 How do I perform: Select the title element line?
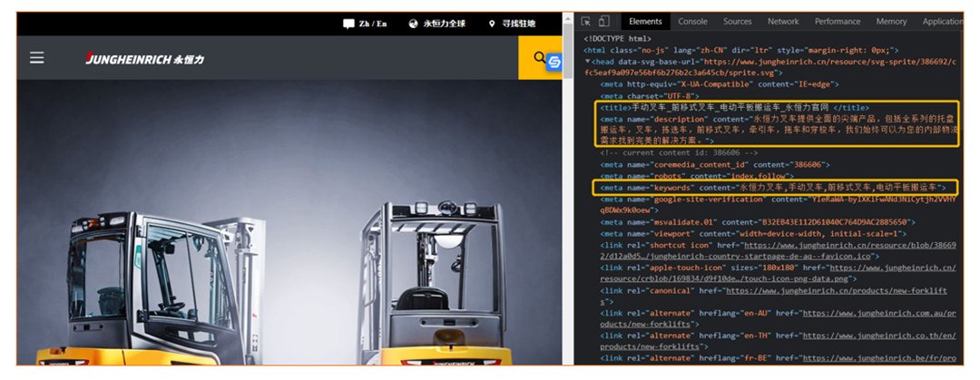click(726, 107)
